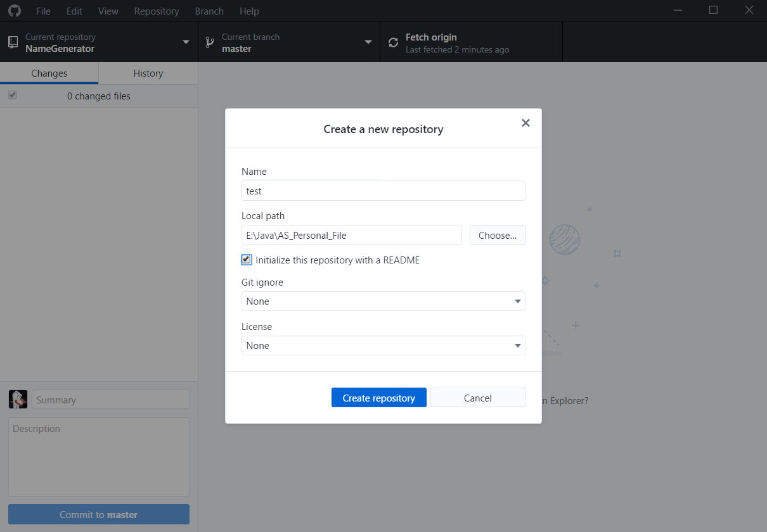Viewport: 767px width, 532px height.
Task: Open the License dropdown
Action: (x=383, y=345)
